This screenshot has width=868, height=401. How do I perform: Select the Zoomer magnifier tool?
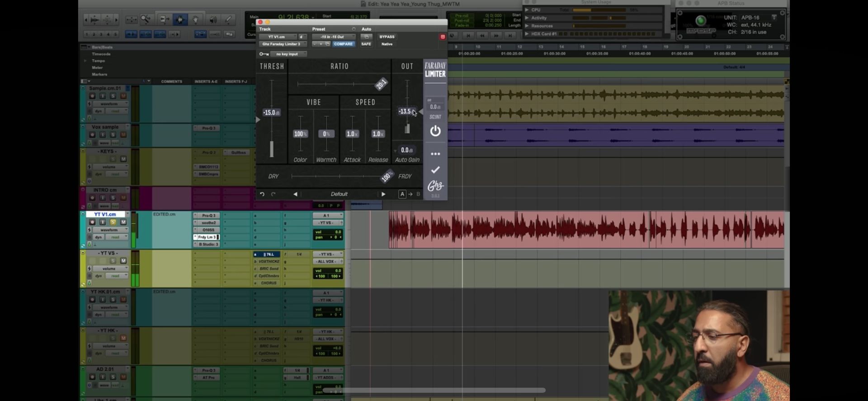[146, 19]
